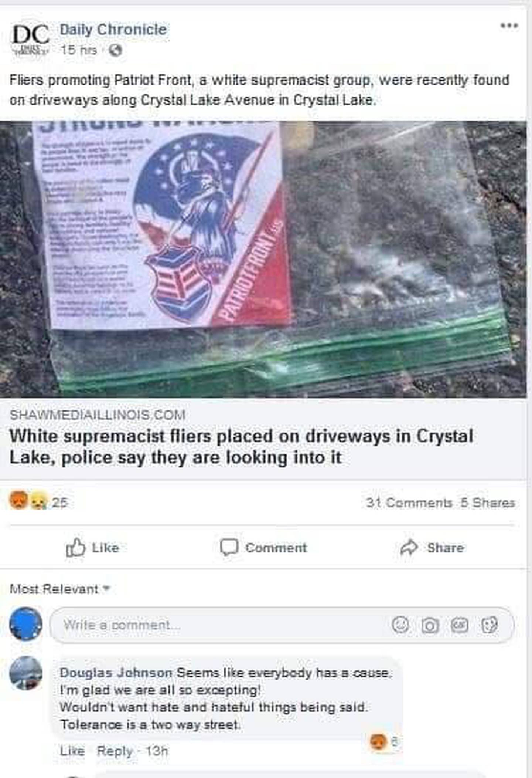Open the flier article preview image
The image size is (532, 778).
[263, 260]
